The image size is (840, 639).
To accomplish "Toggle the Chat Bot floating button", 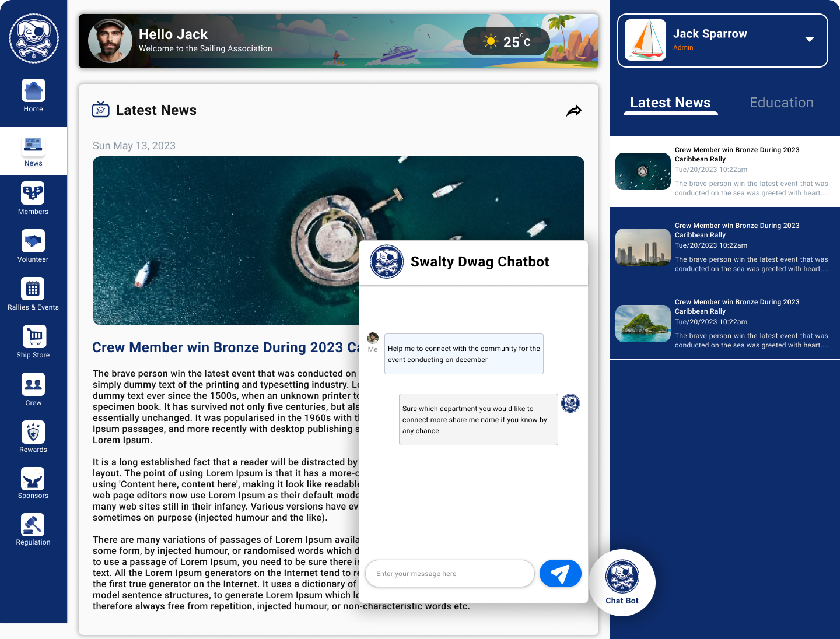I will pos(622,582).
